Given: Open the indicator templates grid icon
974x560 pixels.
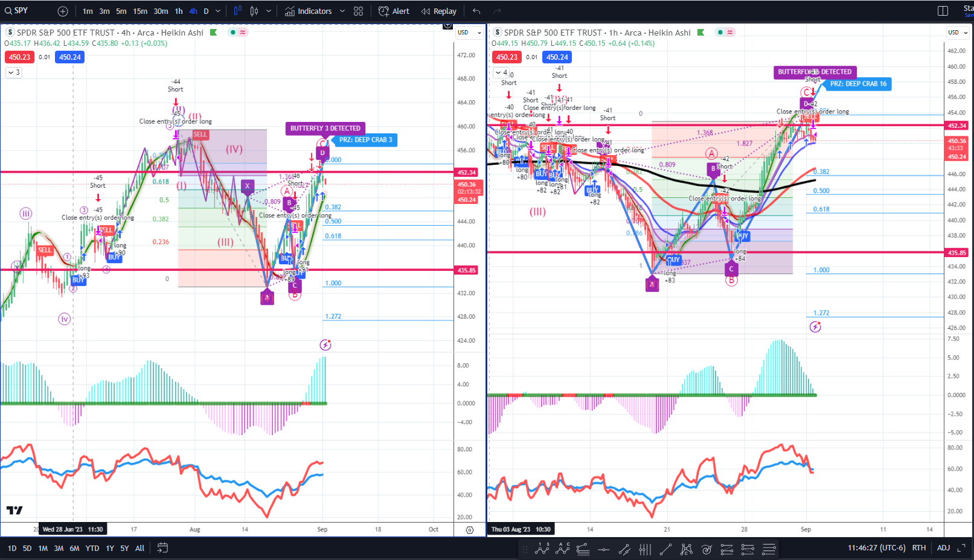Looking at the screenshot, I should tap(358, 11).
